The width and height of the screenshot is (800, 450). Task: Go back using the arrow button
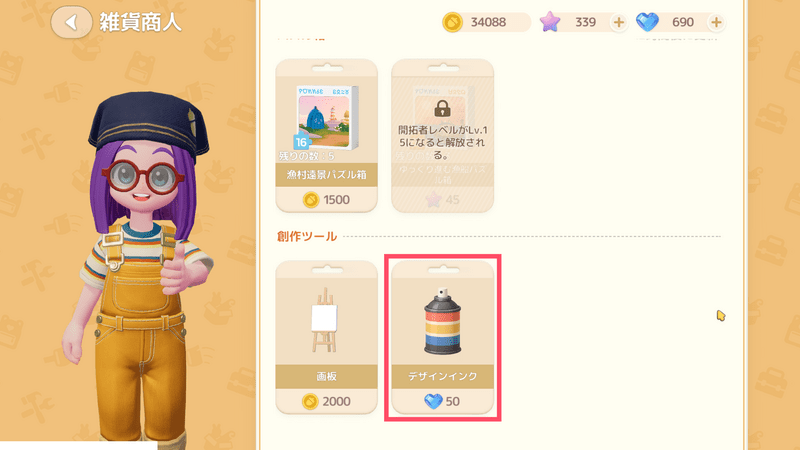click(x=71, y=22)
